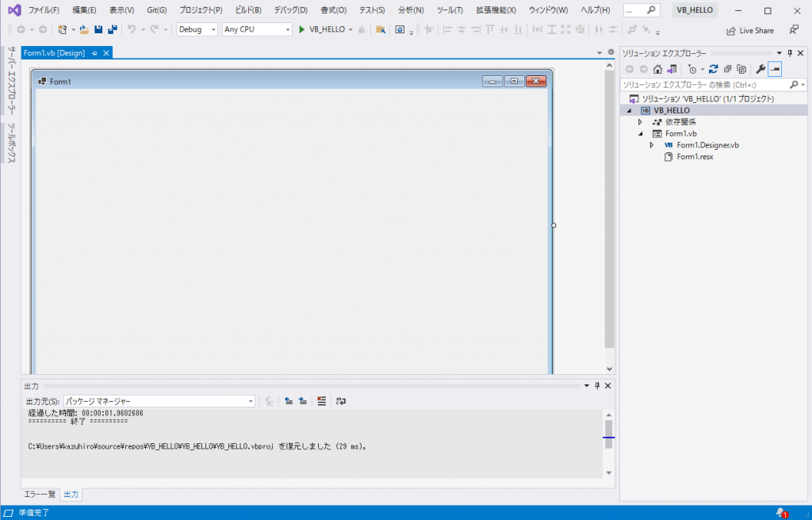
Task: Toggle word wrap in the output panel
Action: click(341, 401)
